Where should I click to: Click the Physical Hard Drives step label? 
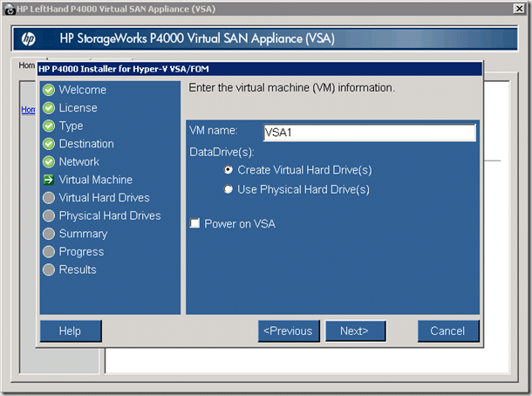(x=110, y=215)
